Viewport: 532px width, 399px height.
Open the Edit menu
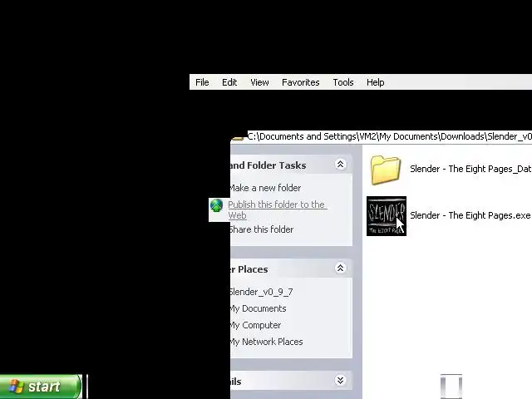click(x=229, y=82)
